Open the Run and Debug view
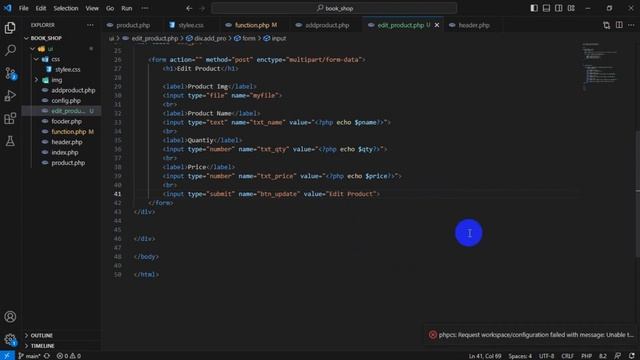This screenshot has height=360, width=640. pyautogui.click(x=10, y=96)
